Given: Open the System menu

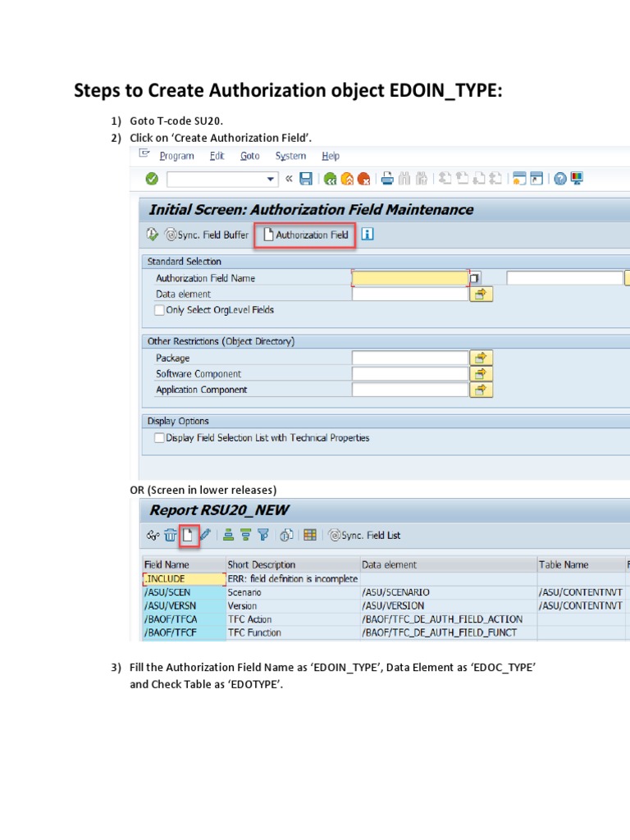Looking at the screenshot, I should pyautogui.click(x=290, y=156).
